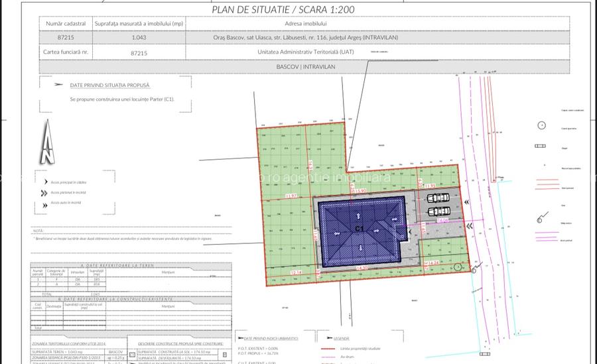Click the 87215 value under Număr cadastral

(66, 37)
